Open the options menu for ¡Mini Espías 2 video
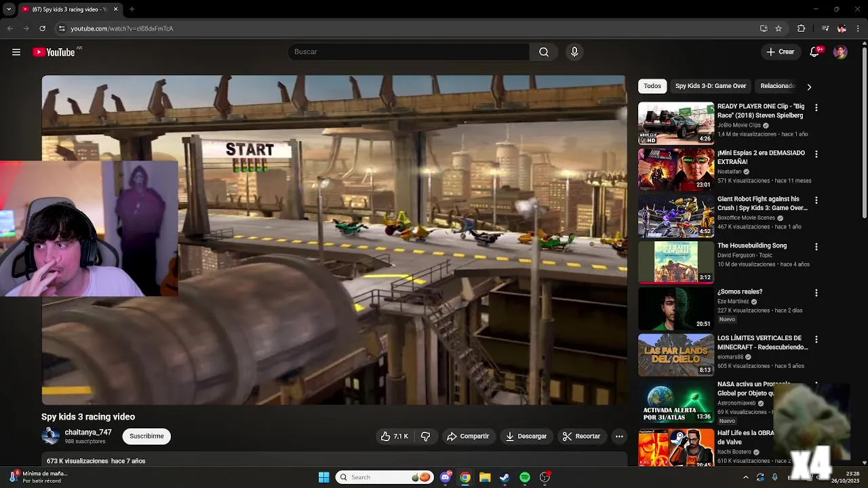 (816, 155)
